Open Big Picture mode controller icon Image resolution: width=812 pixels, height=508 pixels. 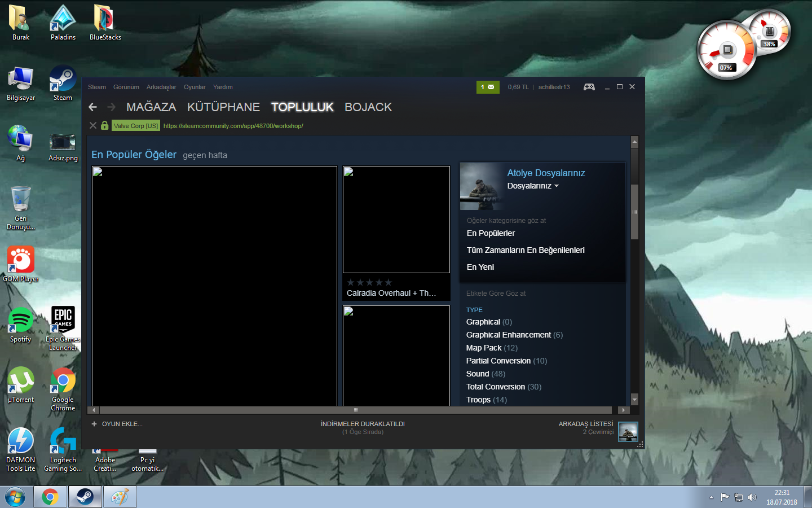click(589, 87)
